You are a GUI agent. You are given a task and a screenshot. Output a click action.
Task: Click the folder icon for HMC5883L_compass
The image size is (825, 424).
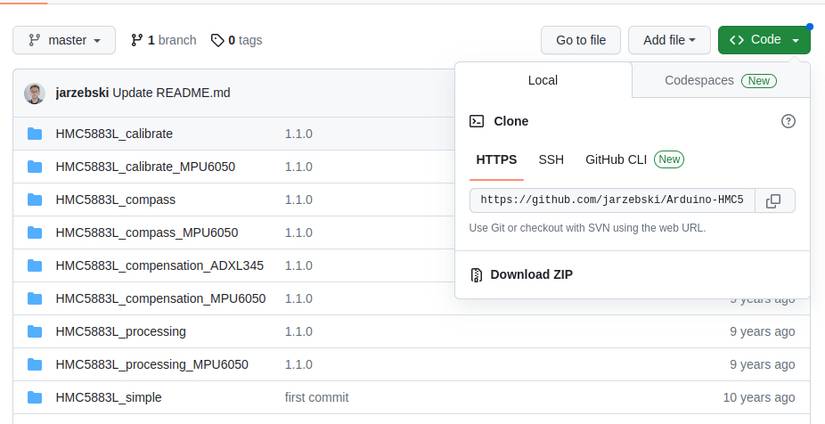point(35,200)
